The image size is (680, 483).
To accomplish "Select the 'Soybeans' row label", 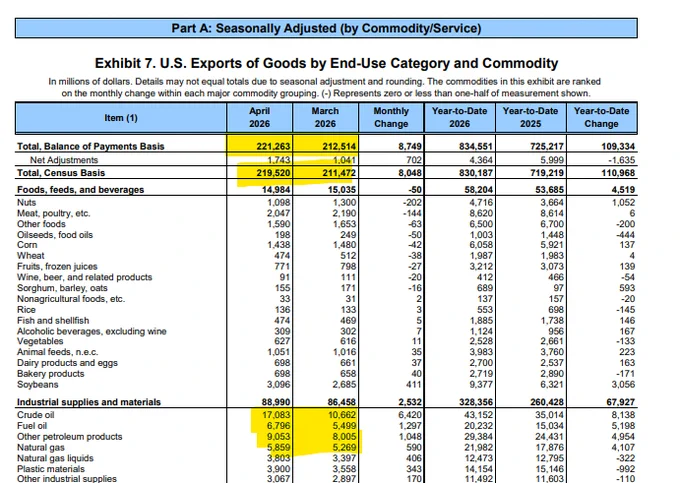I will pyautogui.click(x=37, y=385).
